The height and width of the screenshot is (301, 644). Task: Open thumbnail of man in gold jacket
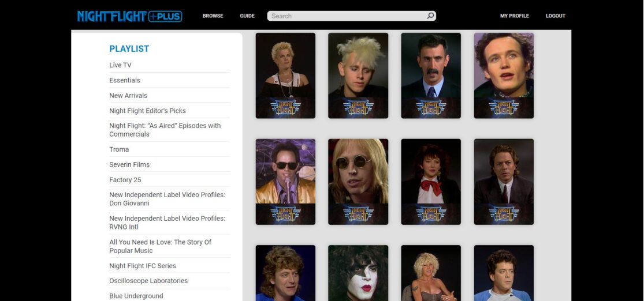tap(285, 181)
